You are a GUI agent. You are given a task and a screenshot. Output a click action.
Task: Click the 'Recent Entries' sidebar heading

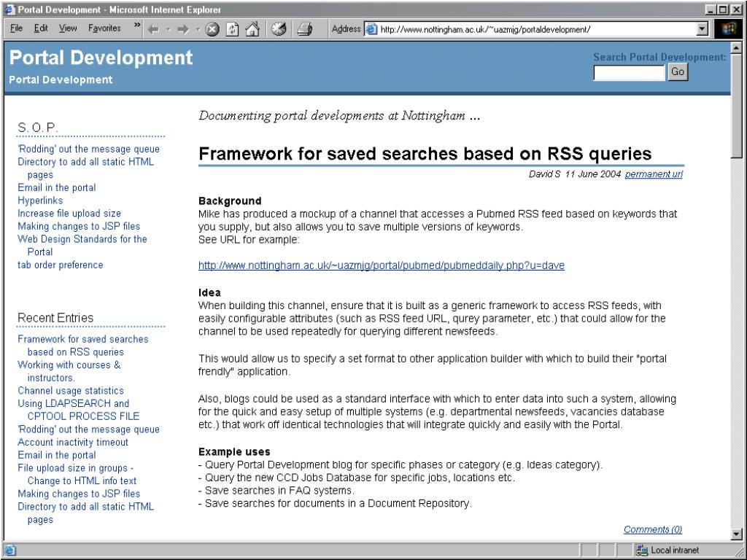pyautogui.click(x=55, y=318)
